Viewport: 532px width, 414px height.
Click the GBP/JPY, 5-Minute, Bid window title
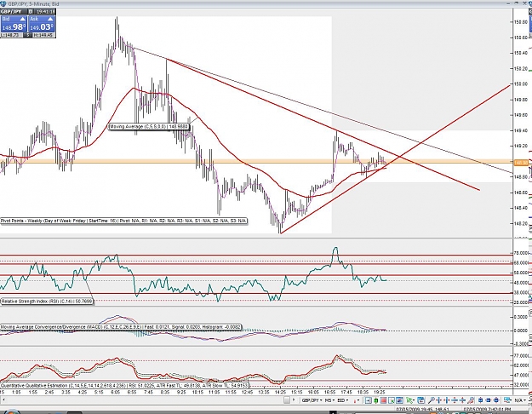coord(33,4)
